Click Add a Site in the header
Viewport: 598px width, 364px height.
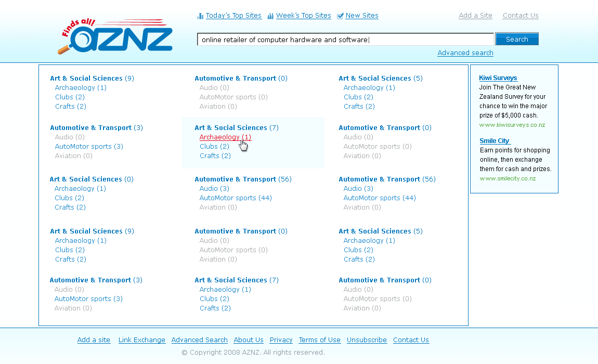(x=475, y=15)
